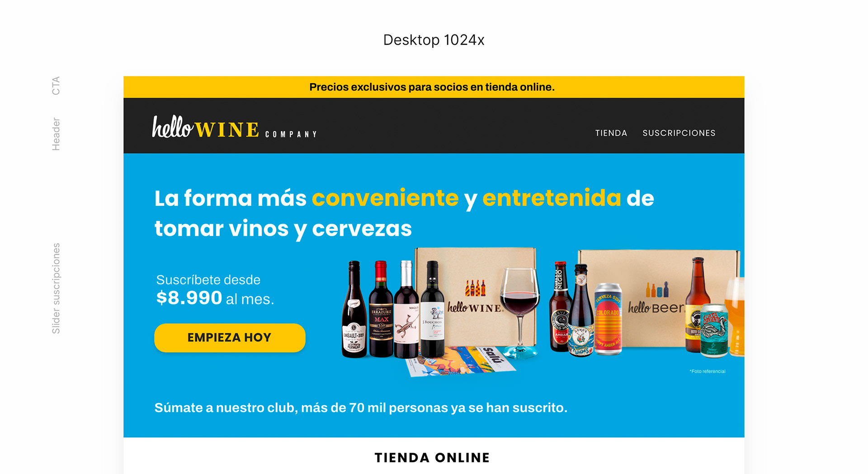The image size is (868, 474).
Task: Click the Foto referencial note
Action: (708, 371)
